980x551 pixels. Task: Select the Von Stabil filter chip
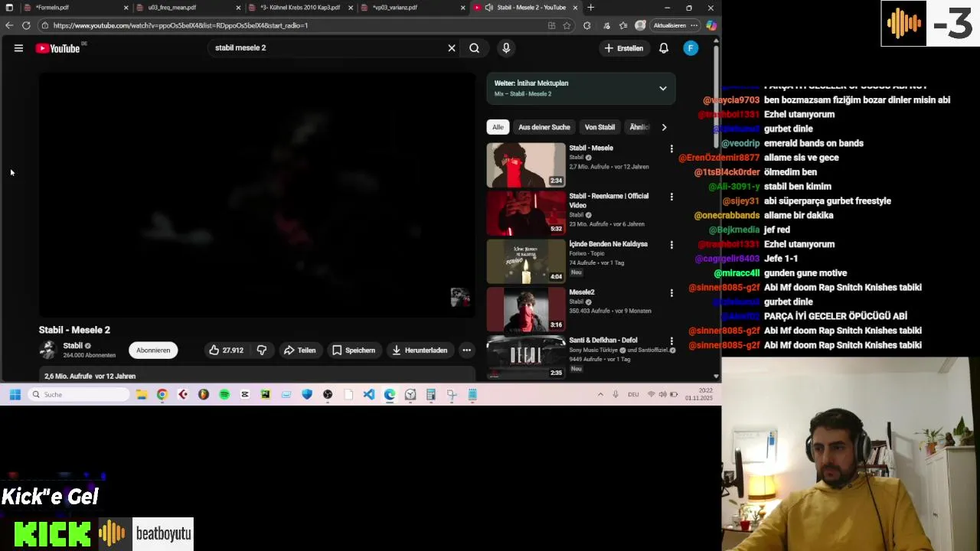pos(599,127)
